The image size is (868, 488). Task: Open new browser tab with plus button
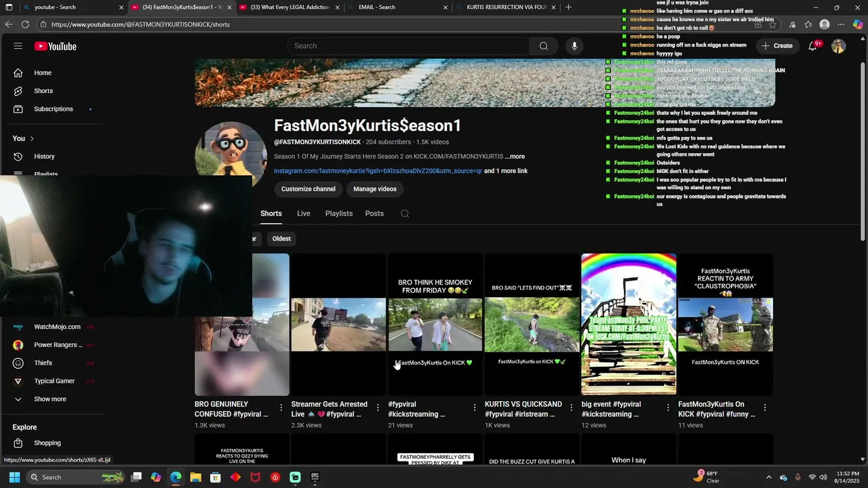pos(568,7)
